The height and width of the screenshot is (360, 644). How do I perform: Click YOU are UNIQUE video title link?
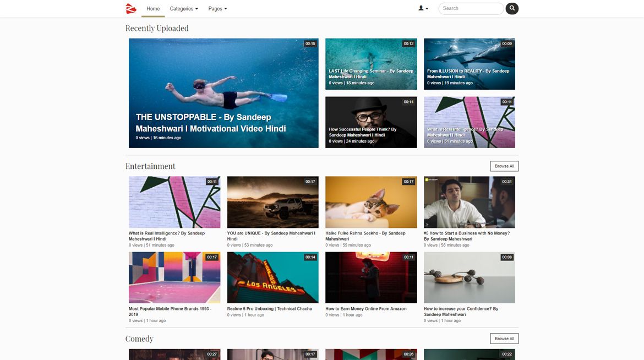click(x=271, y=233)
